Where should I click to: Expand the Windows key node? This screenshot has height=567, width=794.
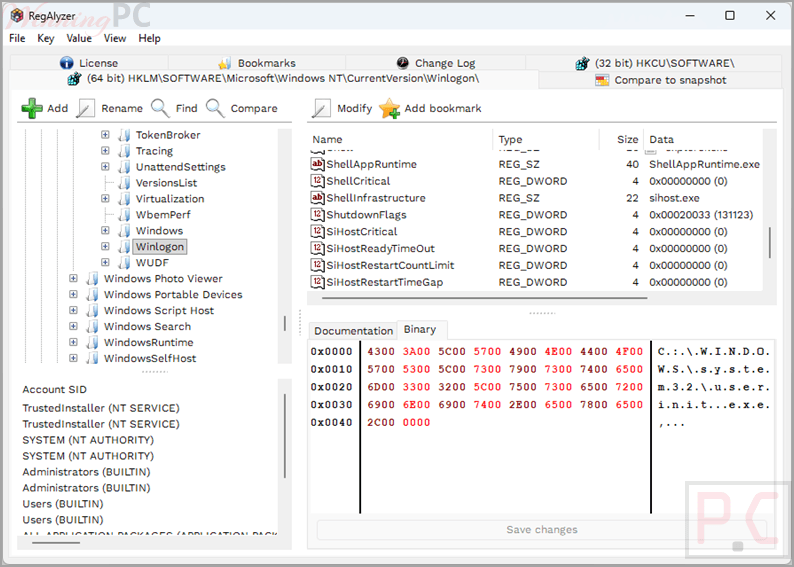(105, 230)
